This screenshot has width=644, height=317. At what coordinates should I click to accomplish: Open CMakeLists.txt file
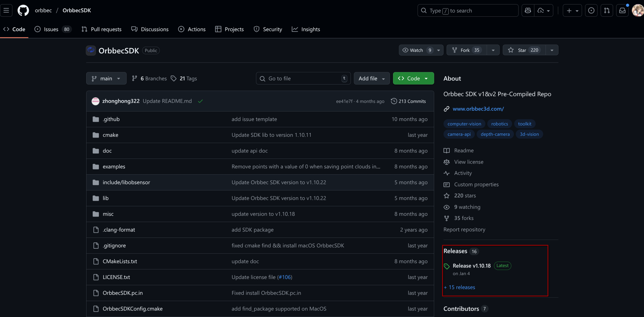(x=120, y=261)
